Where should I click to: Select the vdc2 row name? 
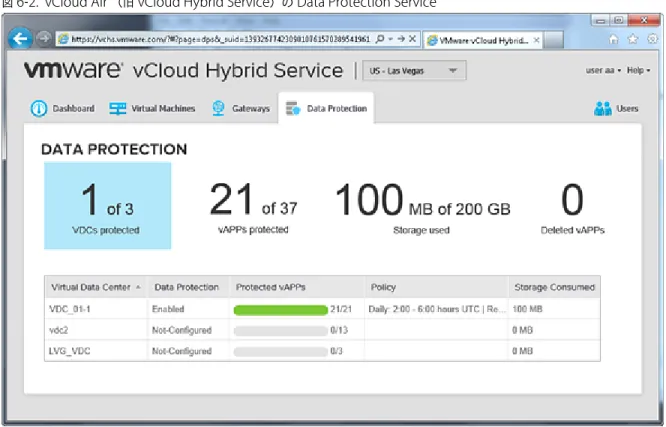59,330
